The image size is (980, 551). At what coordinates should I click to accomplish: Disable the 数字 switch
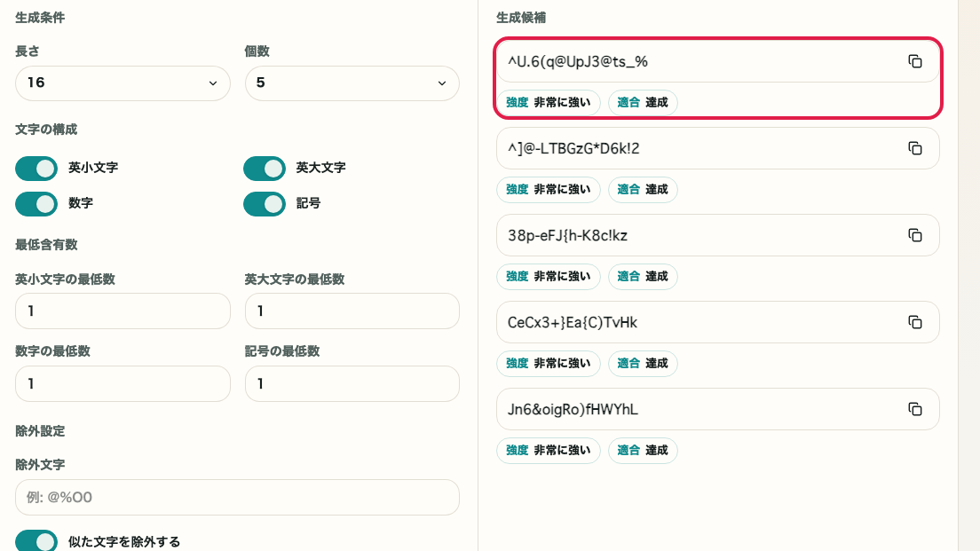click(36, 204)
